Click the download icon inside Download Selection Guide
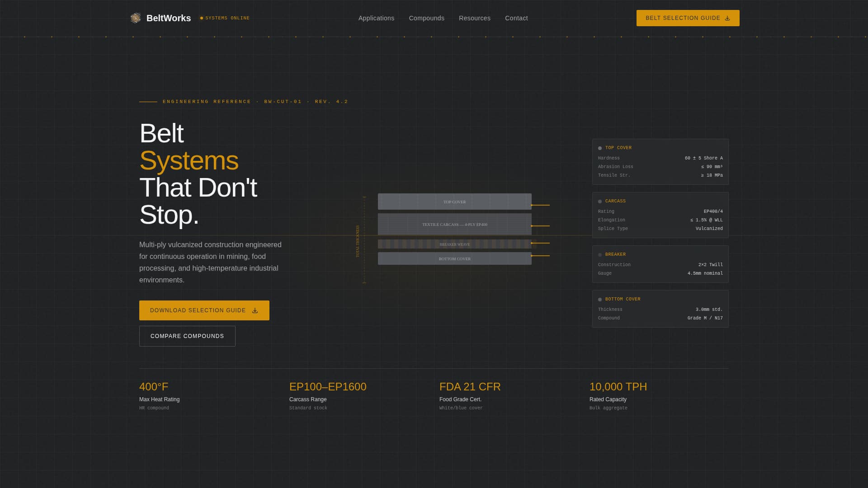868x488 pixels. point(255,310)
